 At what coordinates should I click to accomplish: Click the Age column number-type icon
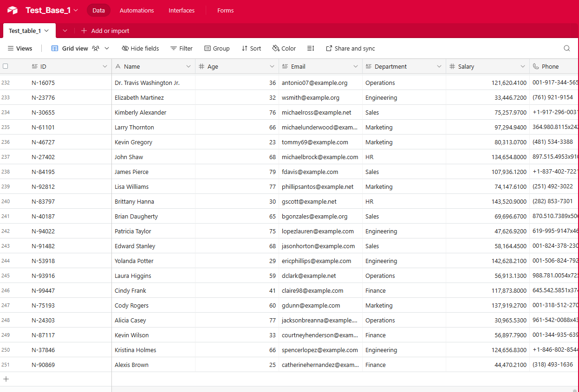202,66
